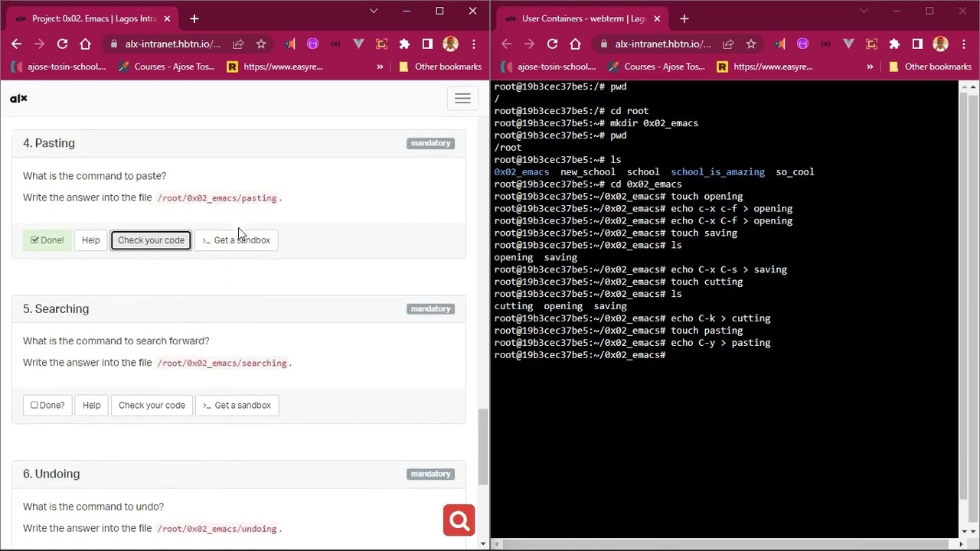
Task: Show hidden bookmarks chevron in left window
Action: pyautogui.click(x=380, y=67)
